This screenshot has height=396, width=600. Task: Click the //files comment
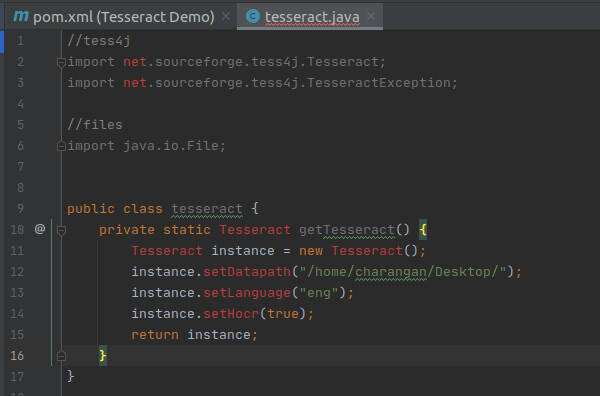pos(95,125)
